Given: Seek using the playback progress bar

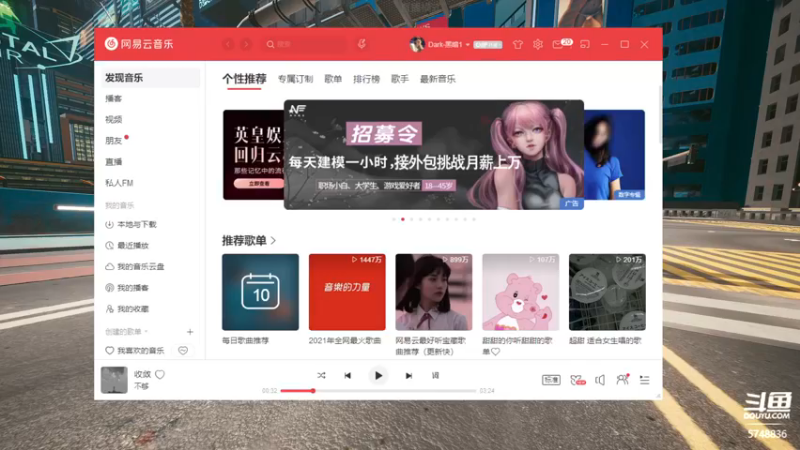Looking at the screenshot, I should pos(378,391).
